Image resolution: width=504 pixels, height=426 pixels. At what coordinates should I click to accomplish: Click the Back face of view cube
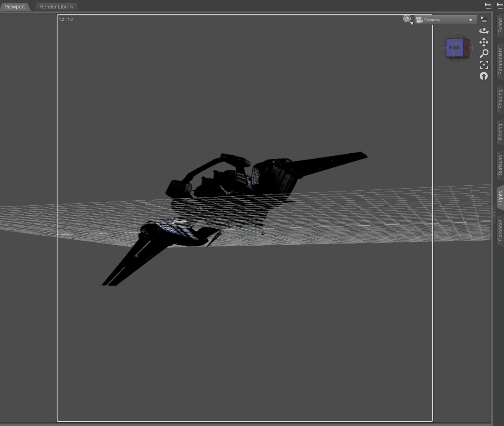(x=454, y=48)
